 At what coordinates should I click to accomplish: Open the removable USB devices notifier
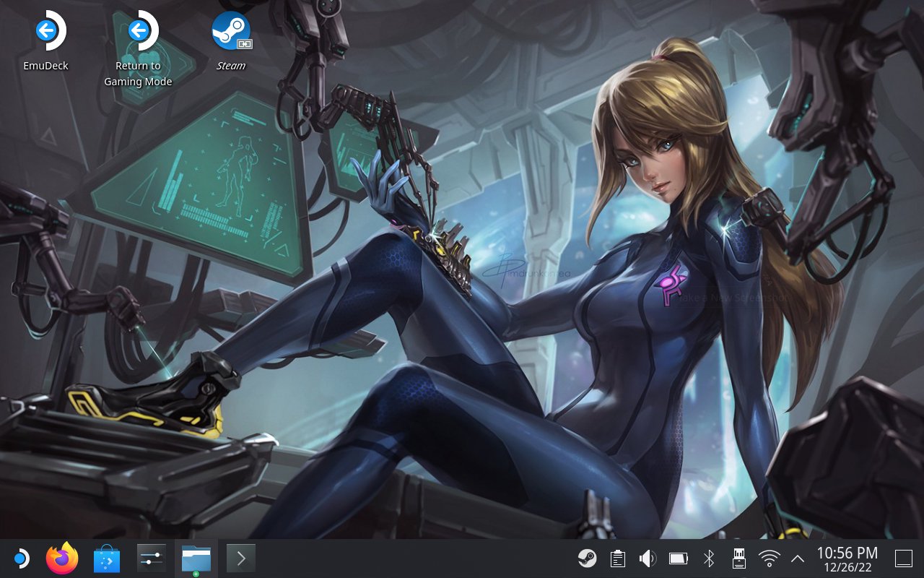(739, 558)
